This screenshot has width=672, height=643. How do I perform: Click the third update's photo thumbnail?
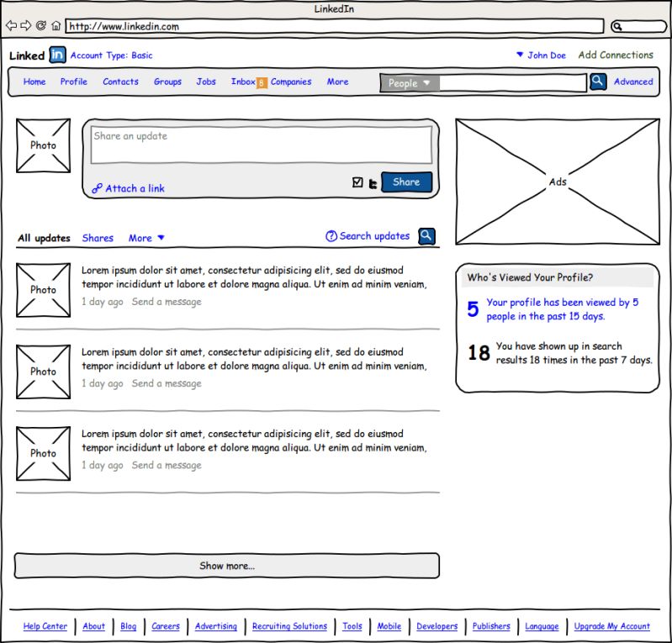[43, 453]
